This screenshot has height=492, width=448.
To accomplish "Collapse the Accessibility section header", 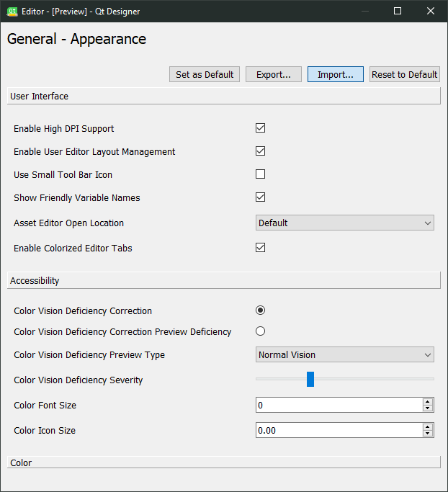I will click(223, 280).
